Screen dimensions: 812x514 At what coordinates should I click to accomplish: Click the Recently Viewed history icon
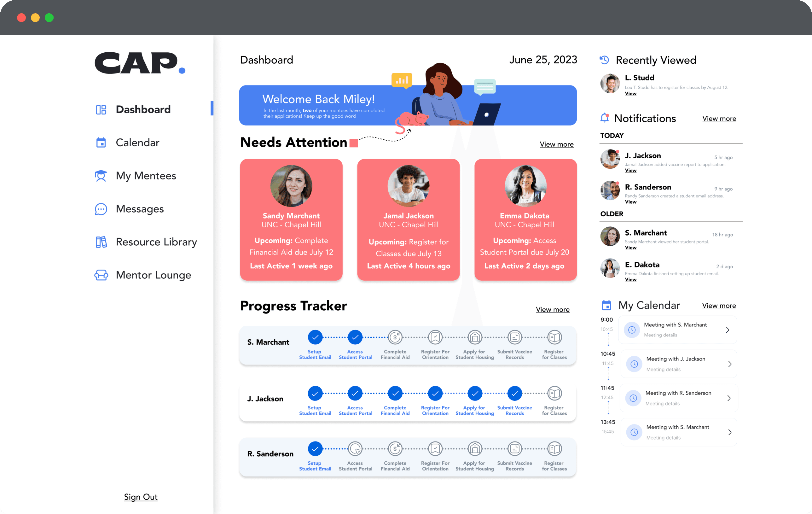pyautogui.click(x=604, y=60)
